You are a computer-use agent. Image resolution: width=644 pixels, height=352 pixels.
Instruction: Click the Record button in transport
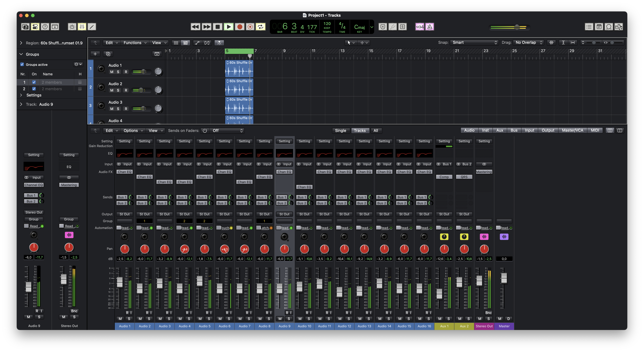[240, 27]
